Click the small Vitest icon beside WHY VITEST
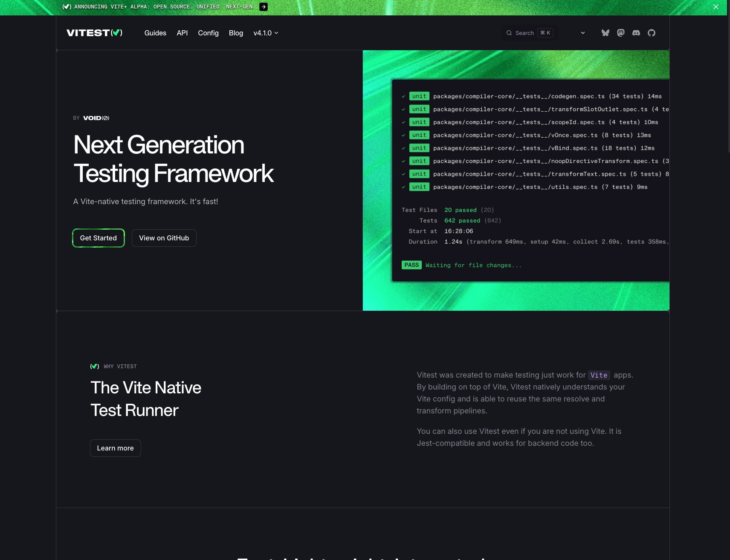This screenshot has width=730, height=560. (x=95, y=367)
